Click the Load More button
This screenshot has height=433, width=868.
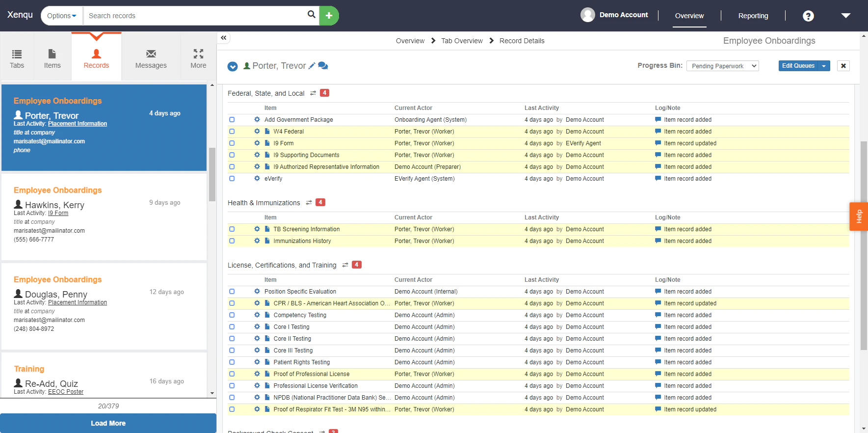(108, 423)
